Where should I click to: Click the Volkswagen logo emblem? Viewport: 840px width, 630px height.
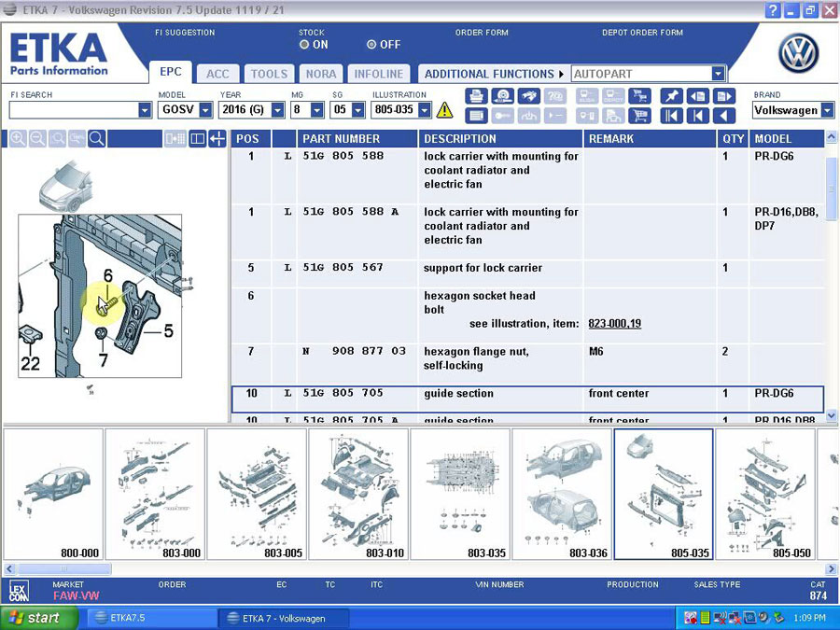(x=798, y=53)
